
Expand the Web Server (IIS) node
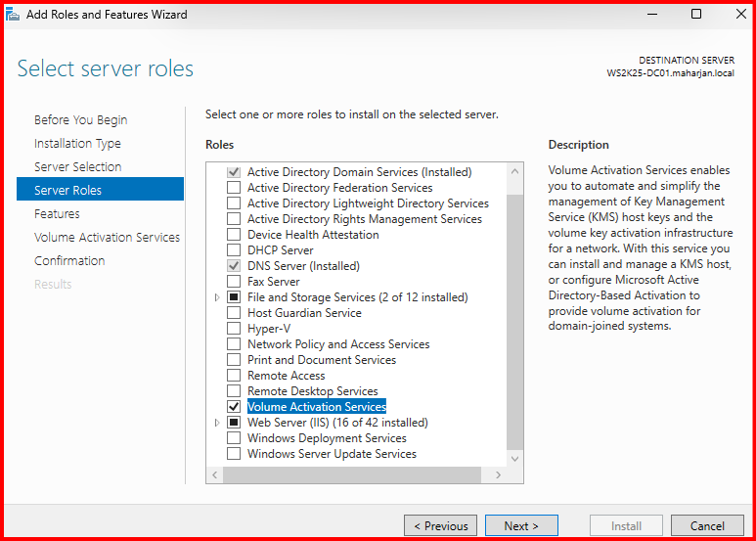tap(217, 423)
